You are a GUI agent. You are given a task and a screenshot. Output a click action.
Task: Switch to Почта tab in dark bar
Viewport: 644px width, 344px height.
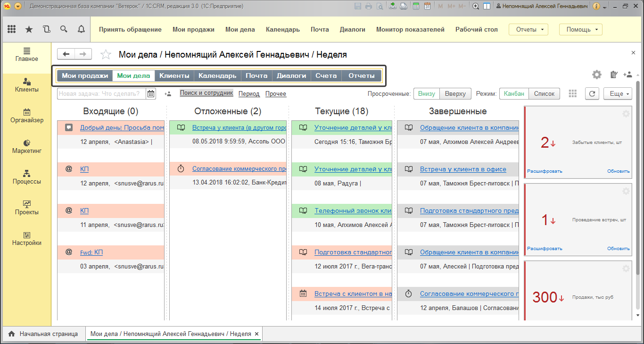tap(256, 76)
